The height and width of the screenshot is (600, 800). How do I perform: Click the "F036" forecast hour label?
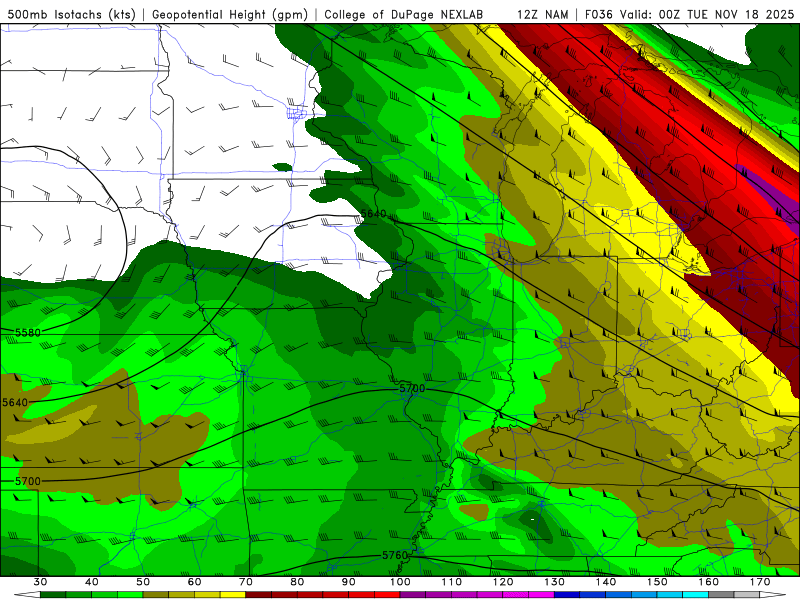598,14
